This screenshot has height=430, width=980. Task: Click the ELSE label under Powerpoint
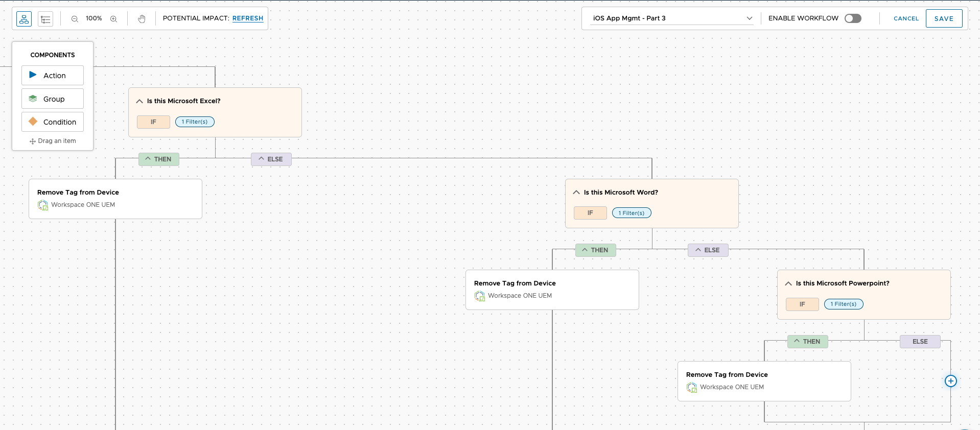[920, 342]
